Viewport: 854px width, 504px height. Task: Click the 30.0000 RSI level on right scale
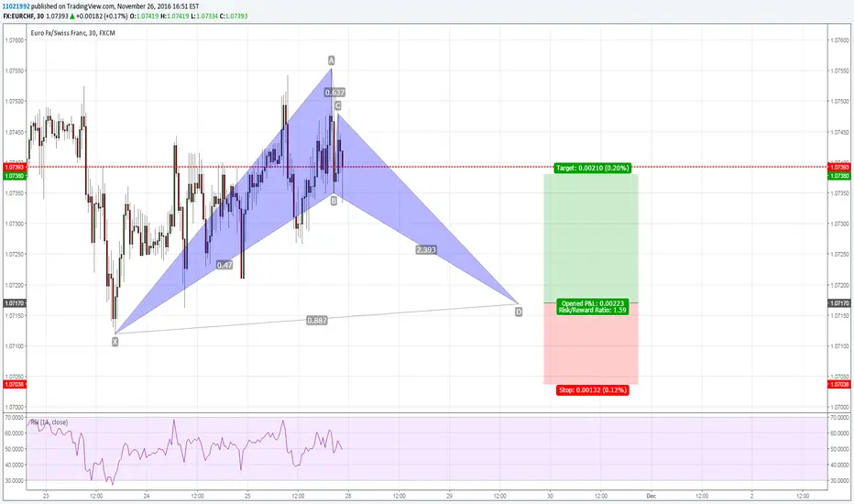click(x=840, y=480)
